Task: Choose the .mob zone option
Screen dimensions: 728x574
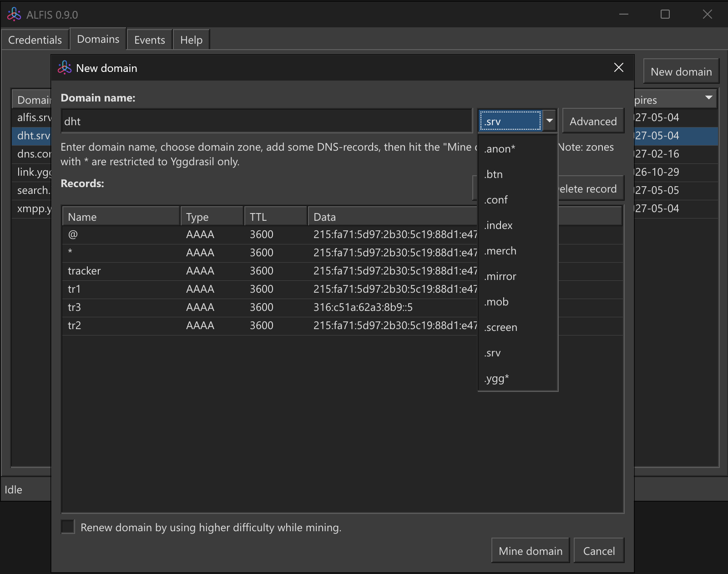Action: [518, 301]
